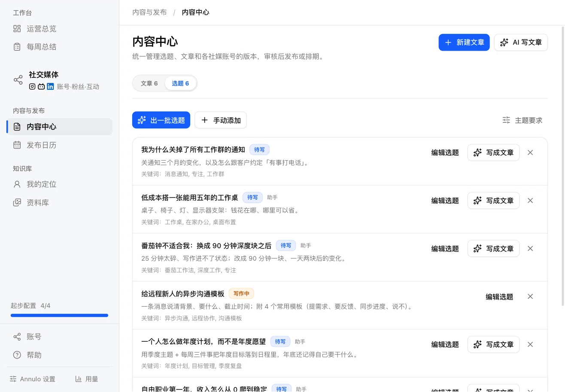Image resolution: width=565 pixels, height=392 pixels.
Task: Select the 选题 6 tab
Action: [180, 83]
